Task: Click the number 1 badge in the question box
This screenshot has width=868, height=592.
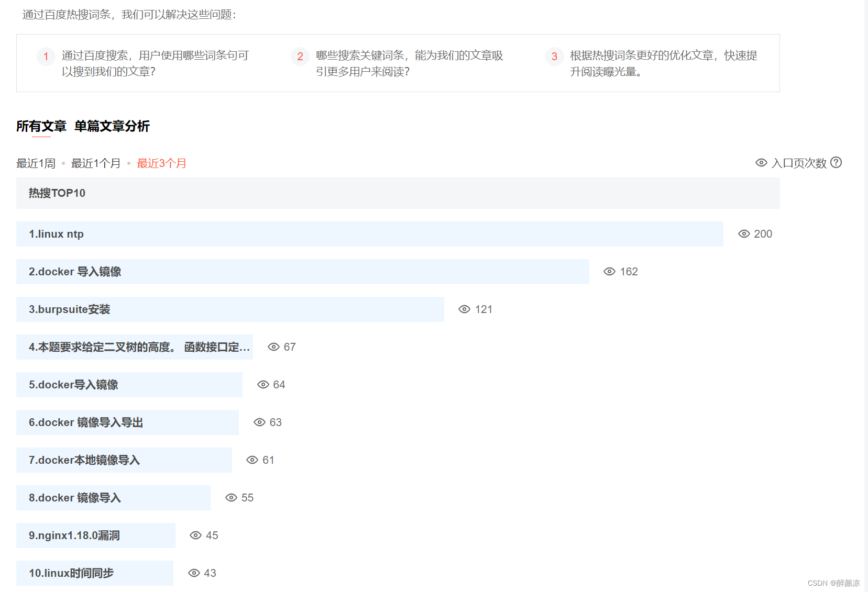Action: pyautogui.click(x=46, y=56)
